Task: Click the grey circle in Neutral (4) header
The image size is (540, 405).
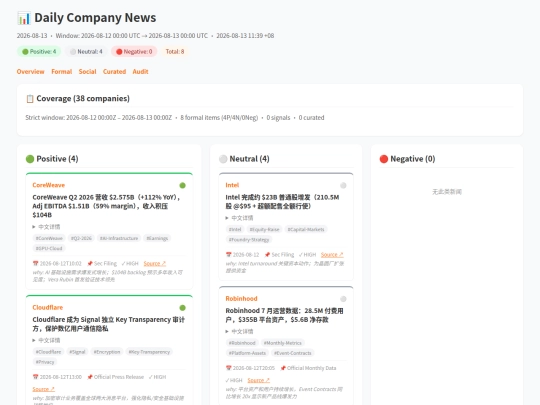Action: (x=223, y=159)
